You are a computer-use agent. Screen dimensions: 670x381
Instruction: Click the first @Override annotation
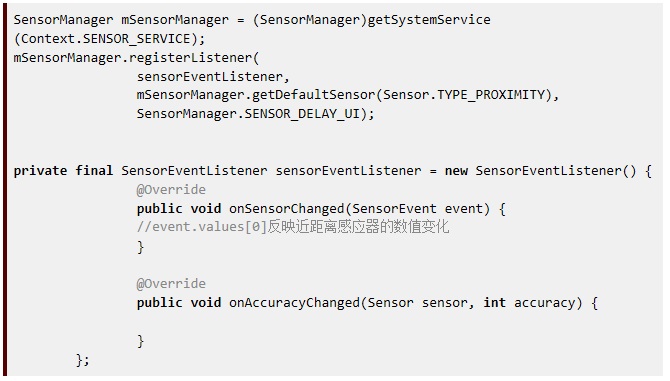point(171,190)
